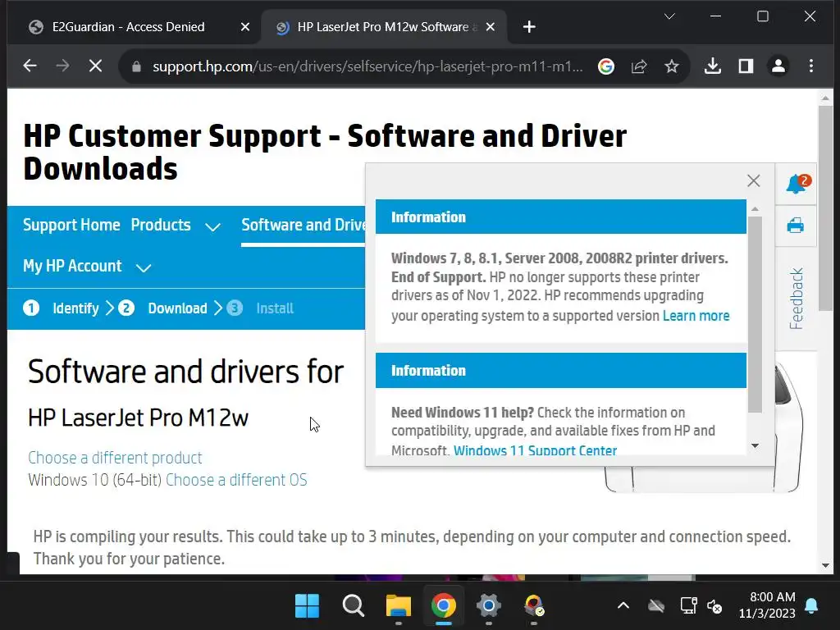
Task: Click the page vertical scrollbar thumb
Action: click(825, 208)
